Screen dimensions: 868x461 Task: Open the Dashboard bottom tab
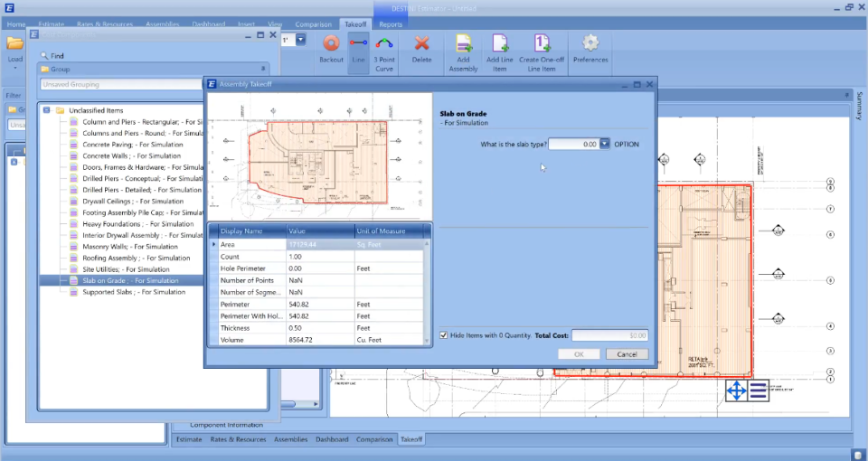[x=332, y=439]
